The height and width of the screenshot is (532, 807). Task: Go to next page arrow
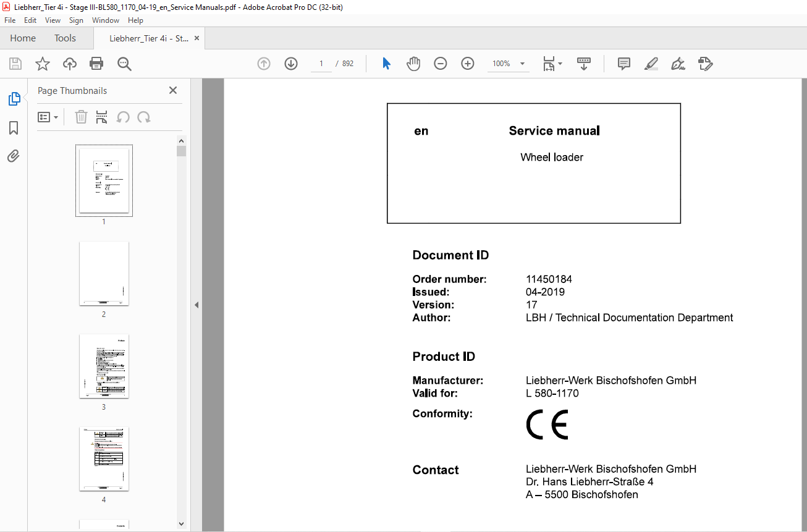[x=291, y=64]
